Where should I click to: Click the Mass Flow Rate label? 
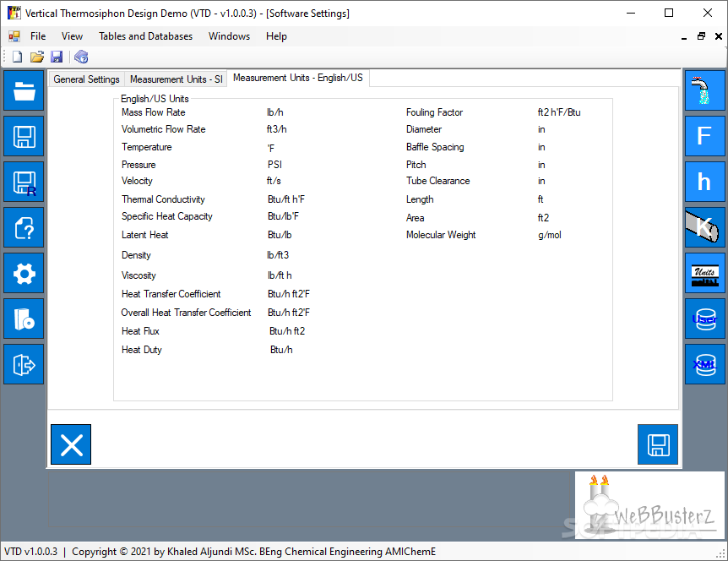click(x=153, y=112)
